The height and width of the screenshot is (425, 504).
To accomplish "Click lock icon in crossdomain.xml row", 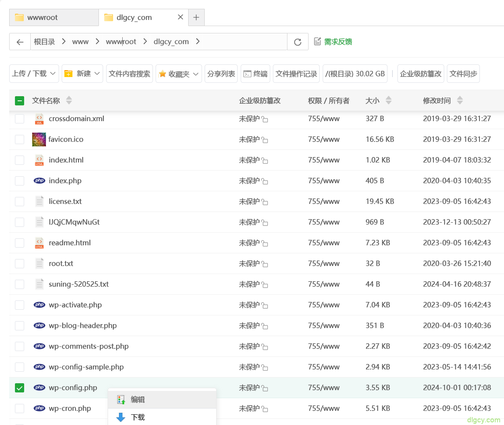I will click(x=264, y=119).
